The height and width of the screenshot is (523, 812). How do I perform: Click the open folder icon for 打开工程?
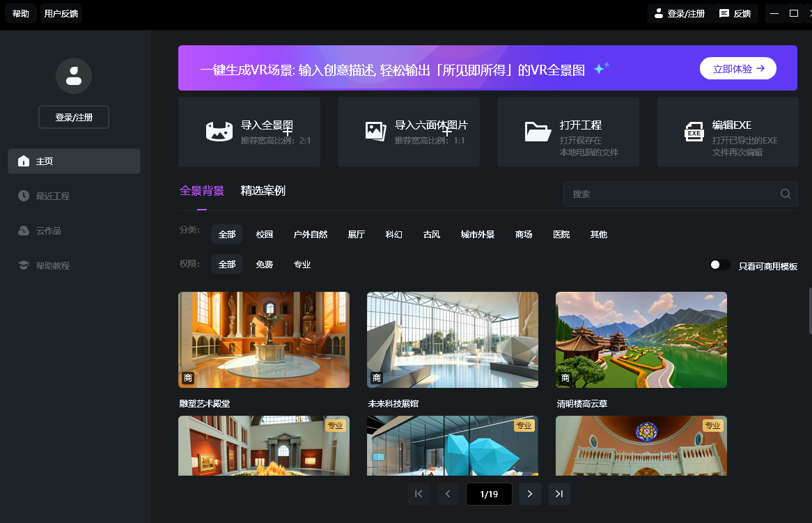[538, 132]
